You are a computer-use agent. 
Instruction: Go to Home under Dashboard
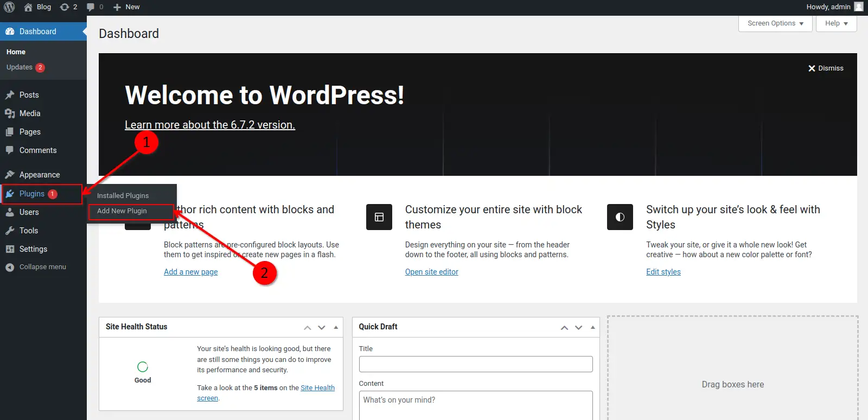[x=16, y=52]
